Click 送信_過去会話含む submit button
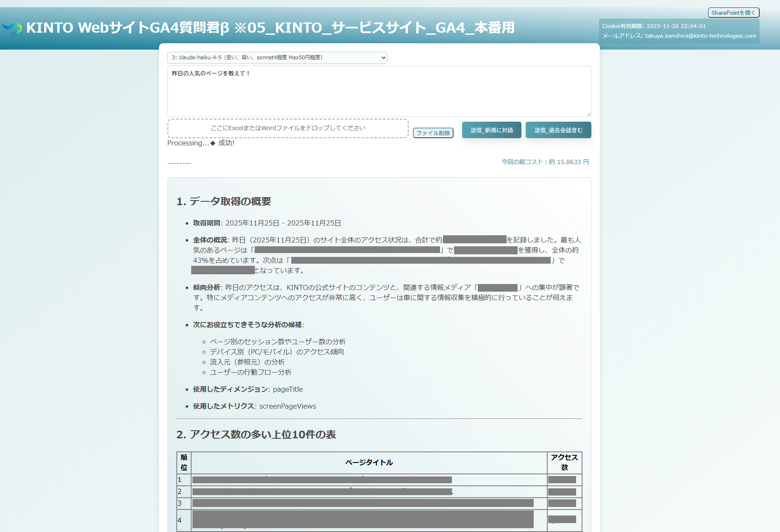780x532 pixels. [558, 130]
